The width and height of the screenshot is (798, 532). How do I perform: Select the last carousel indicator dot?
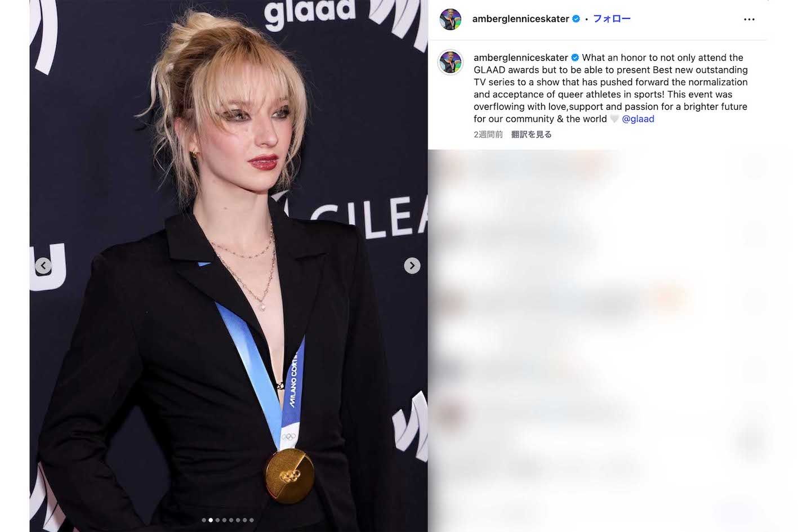pyautogui.click(x=252, y=520)
